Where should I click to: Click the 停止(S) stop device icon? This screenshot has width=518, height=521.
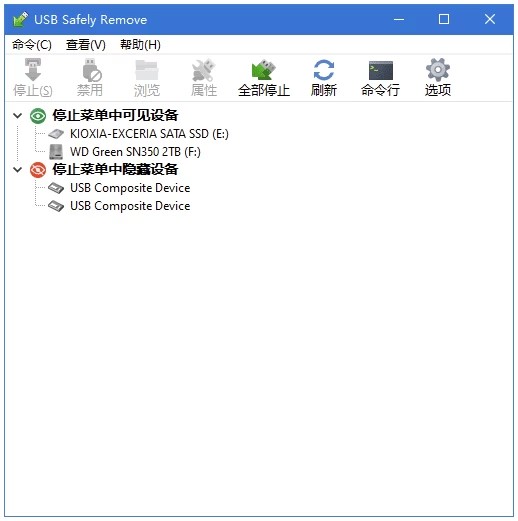[x=33, y=70]
